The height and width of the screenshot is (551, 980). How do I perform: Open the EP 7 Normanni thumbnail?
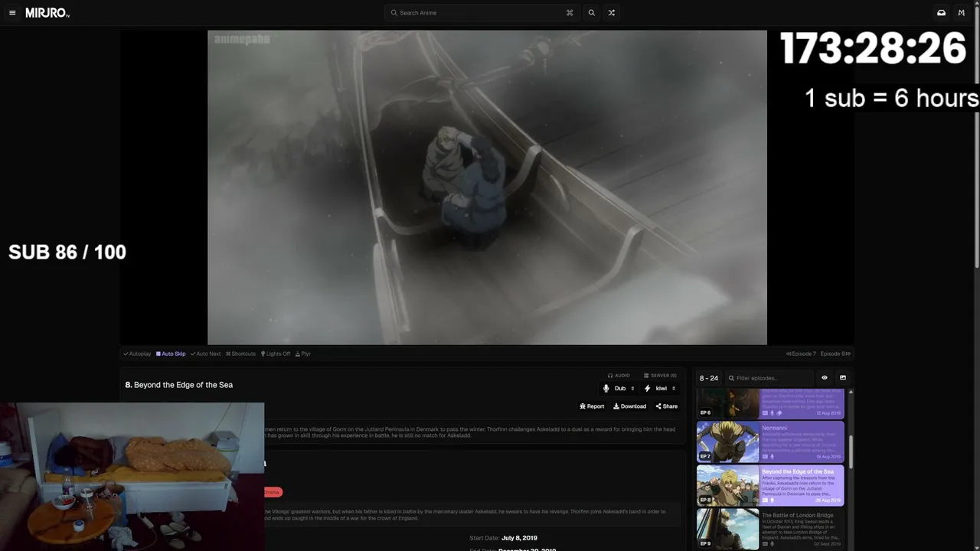(x=727, y=442)
